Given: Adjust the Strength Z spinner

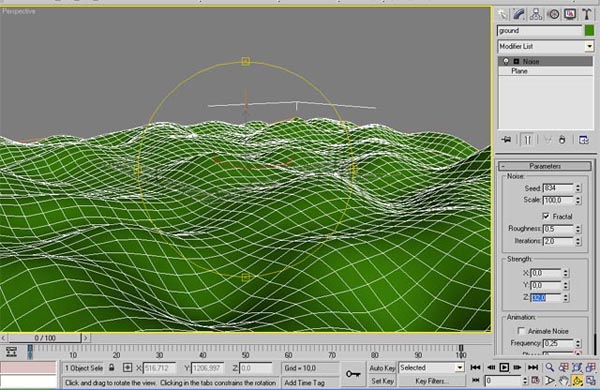Looking at the screenshot, I should (566, 297).
